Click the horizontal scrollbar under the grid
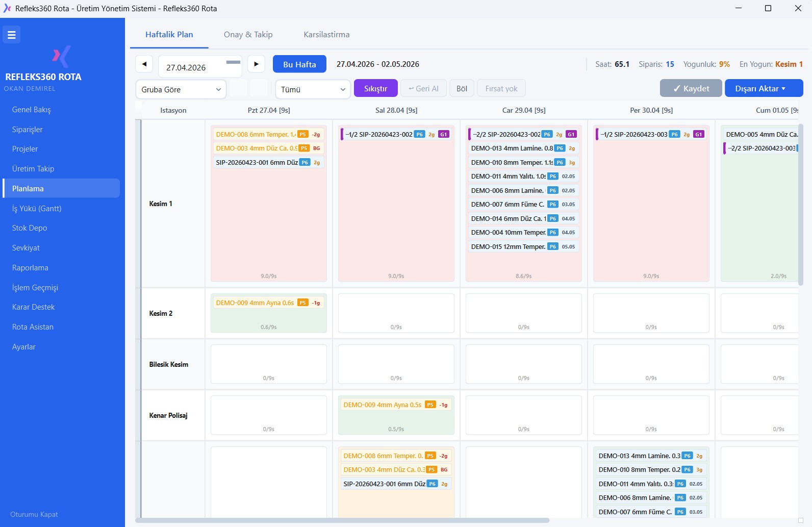The height and width of the screenshot is (527, 812). (342, 521)
